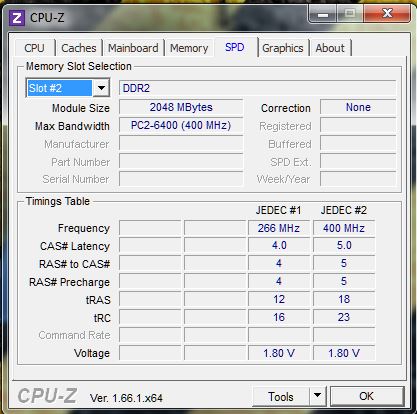Image resolution: width=417 pixels, height=414 pixels.
Task: Click the CAS# Latency 4.0 value
Action: (279, 246)
